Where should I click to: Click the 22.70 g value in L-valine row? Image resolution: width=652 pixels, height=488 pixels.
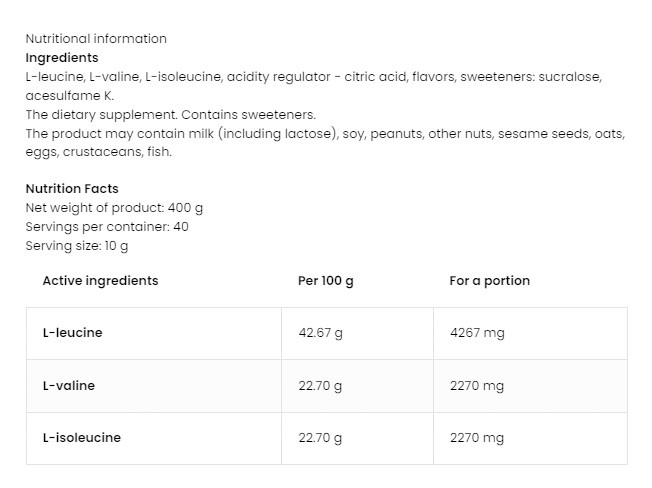(x=321, y=385)
